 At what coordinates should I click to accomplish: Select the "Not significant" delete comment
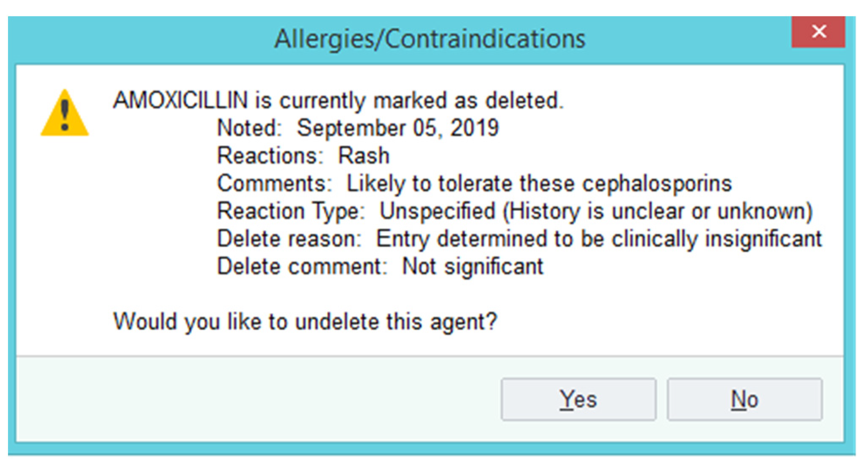[472, 266]
